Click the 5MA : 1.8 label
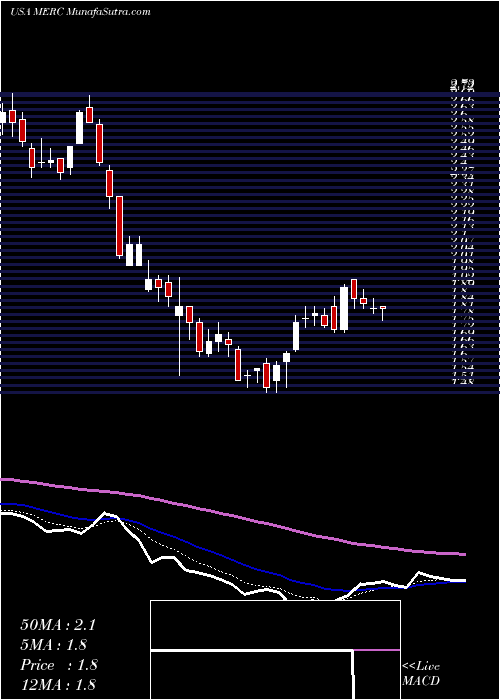 pos(54,645)
